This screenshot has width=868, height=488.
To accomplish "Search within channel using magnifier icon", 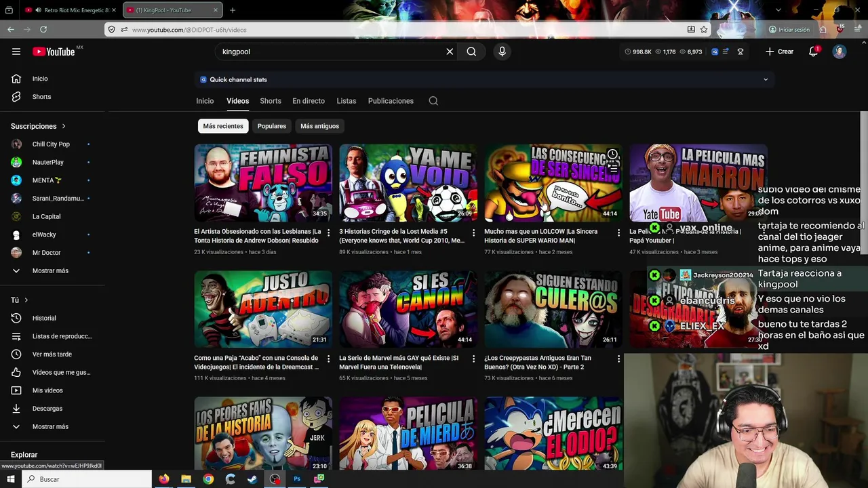I will pyautogui.click(x=433, y=101).
